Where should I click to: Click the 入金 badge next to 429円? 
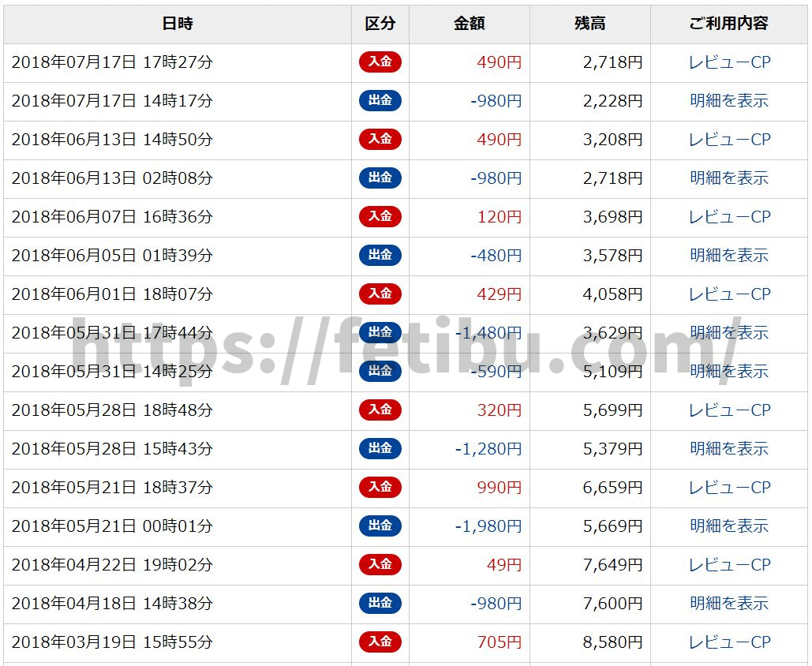pos(380,294)
